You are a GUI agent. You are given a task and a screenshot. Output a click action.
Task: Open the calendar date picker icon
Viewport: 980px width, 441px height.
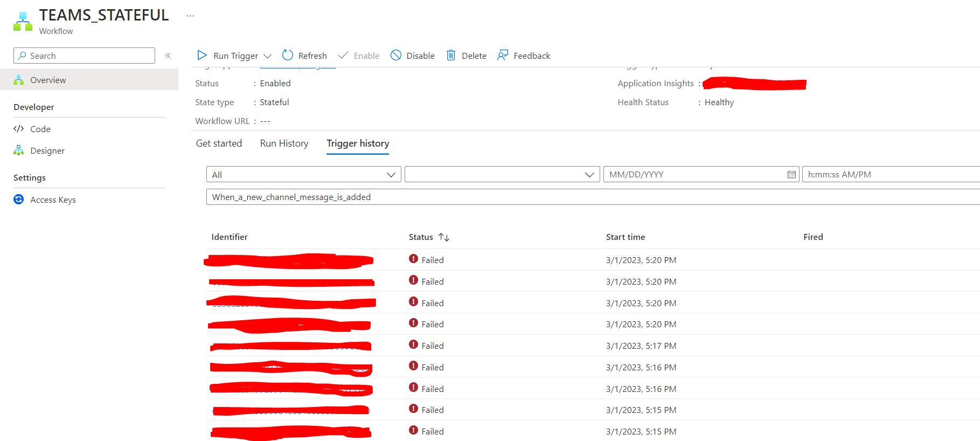tap(791, 174)
